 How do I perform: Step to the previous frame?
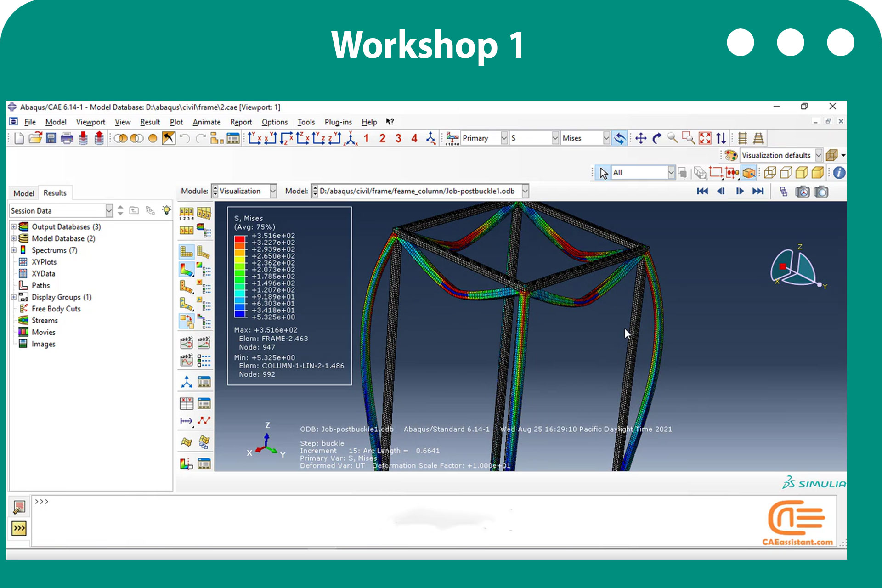coord(721,191)
